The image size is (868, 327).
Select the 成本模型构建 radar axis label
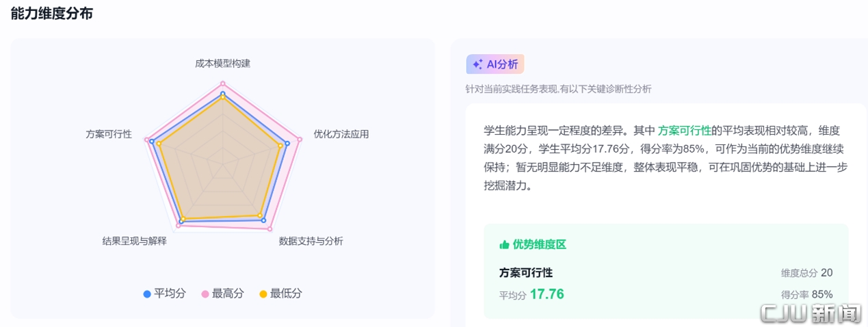pyautogui.click(x=222, y=64)
